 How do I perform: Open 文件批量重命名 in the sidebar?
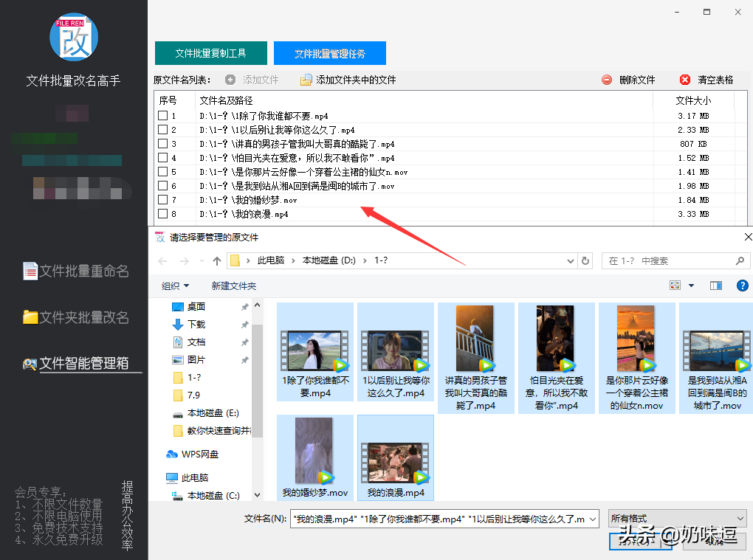tap(76, 271)
